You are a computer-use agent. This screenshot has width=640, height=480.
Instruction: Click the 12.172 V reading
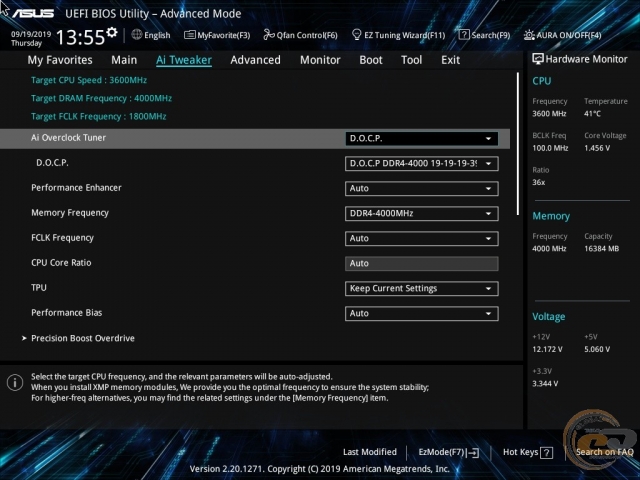tap(547, 349)
